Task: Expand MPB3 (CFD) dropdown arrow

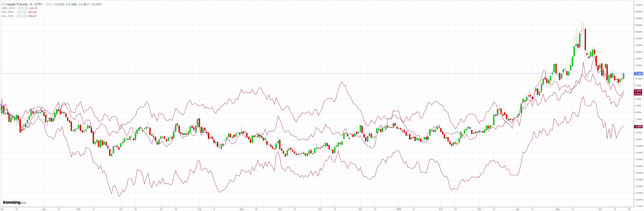Action: tap(16, 8)
